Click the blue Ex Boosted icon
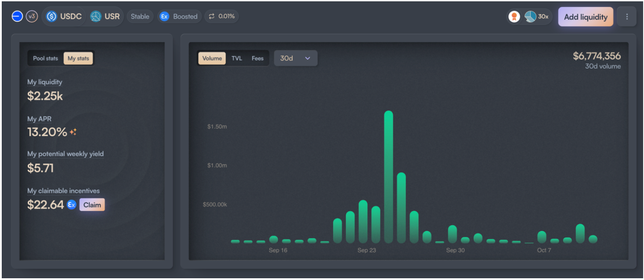The image size is (644, 280). click(164, 17)
